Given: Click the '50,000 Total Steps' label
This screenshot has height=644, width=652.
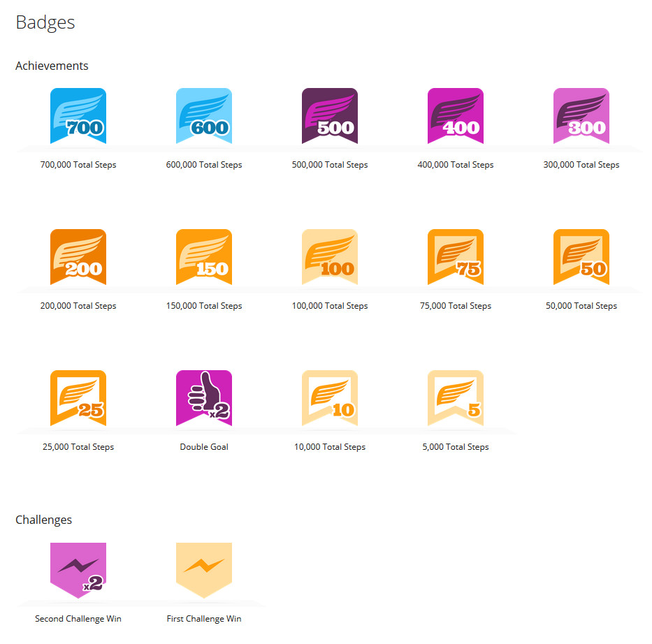Looking at the screenshot, I should pyautogui.click(x=581, y=306).
